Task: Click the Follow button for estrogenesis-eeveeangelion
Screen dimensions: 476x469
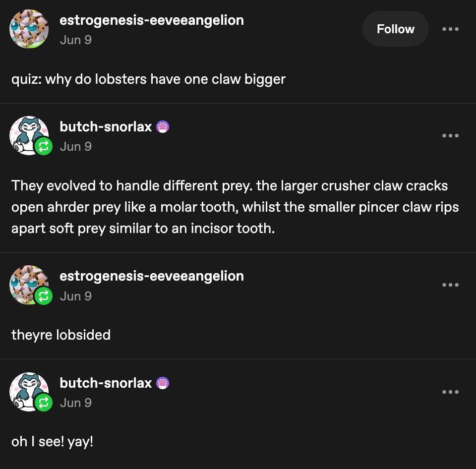Action: point(395,29)
